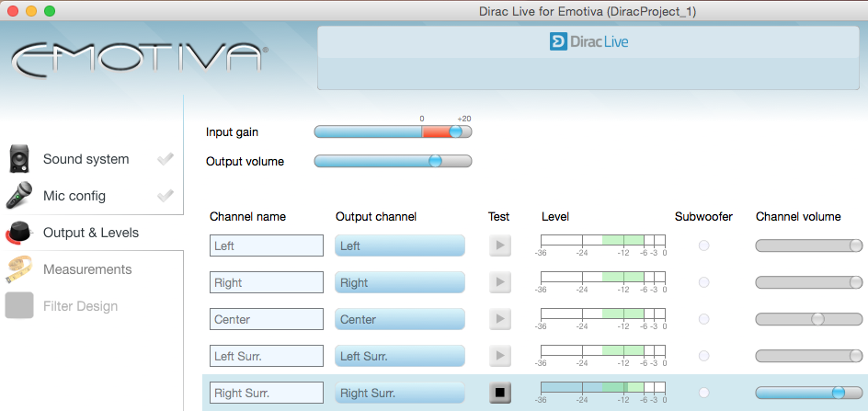Mark Left channel as subwoofer

pyautogui.click(x=703, y=245)
